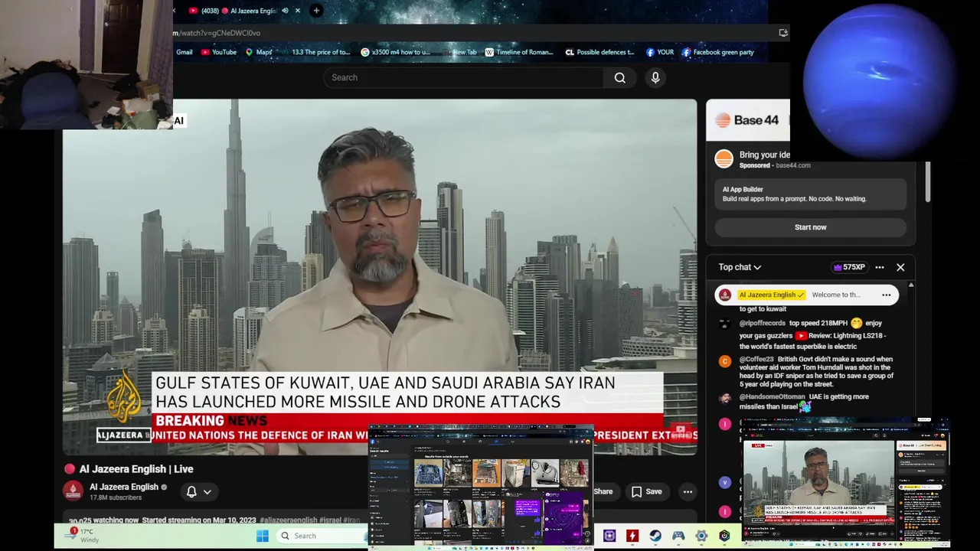Viewport: 980px width, 551px height.
Task: Click the Al Jazeera English channel avatar below video
Action: (x=73, y=491)
